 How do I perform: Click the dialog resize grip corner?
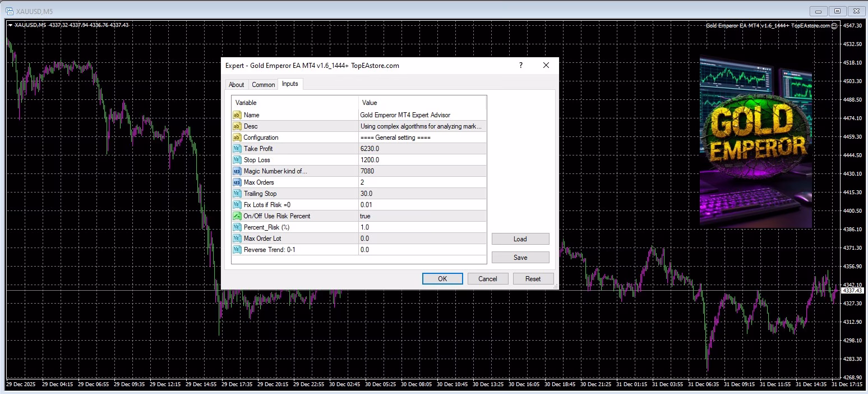[556, 286]
